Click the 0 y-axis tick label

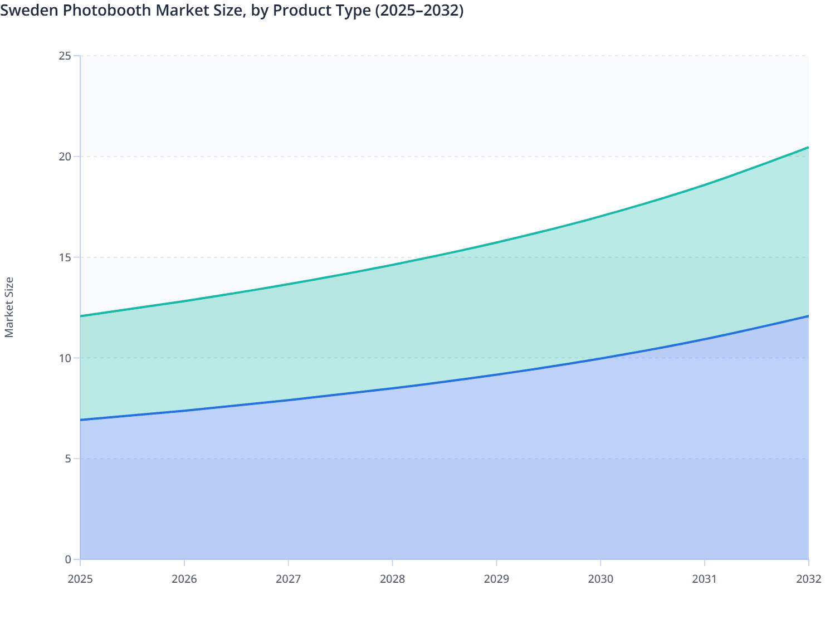[67, 558]
